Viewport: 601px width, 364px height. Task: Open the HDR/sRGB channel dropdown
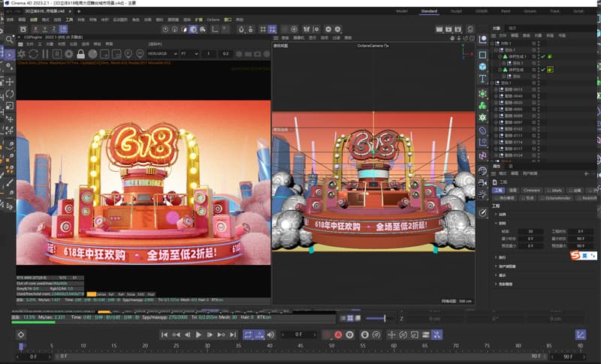click(162, 54)
